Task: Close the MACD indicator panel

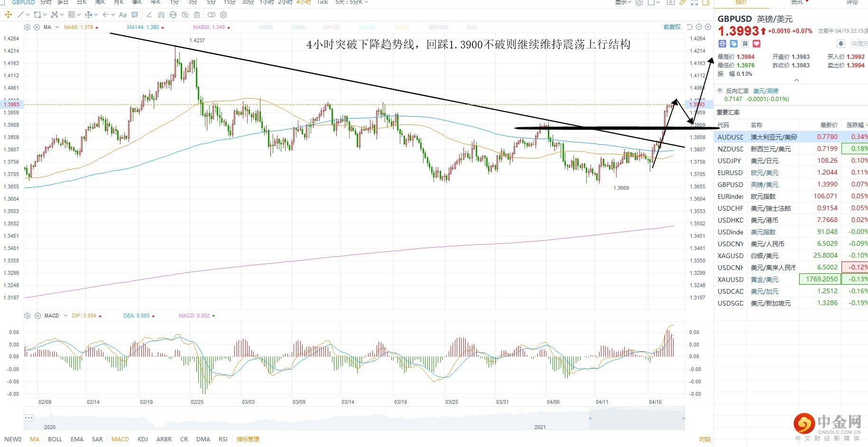Action: (x=37, y=316)
